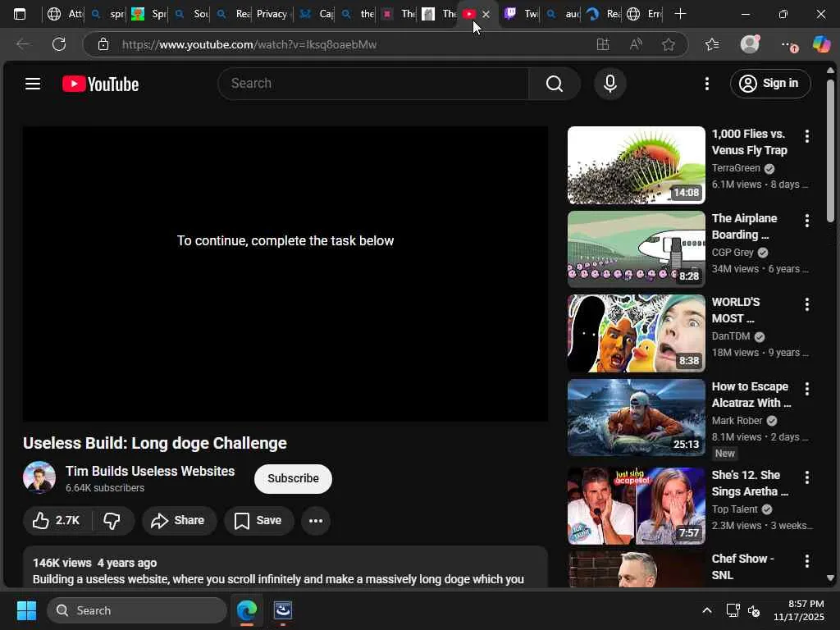Screen dimensions: 840x630
Task: Open a new browser tab
Action: 680,14
